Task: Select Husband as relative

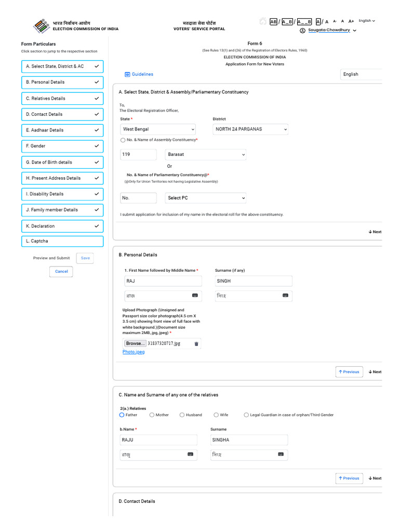Action: pos(182,415)
